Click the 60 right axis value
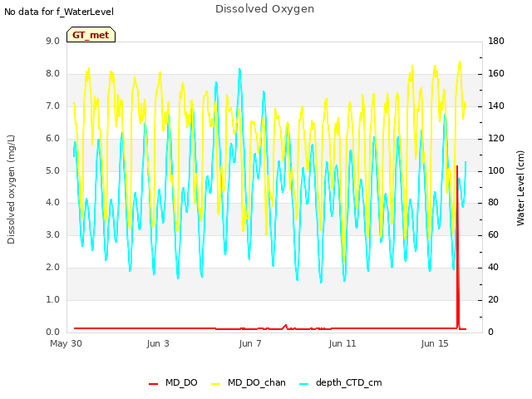Image resolution: width=532 pixels, height=399 pixels. click(x=493, y=234)
